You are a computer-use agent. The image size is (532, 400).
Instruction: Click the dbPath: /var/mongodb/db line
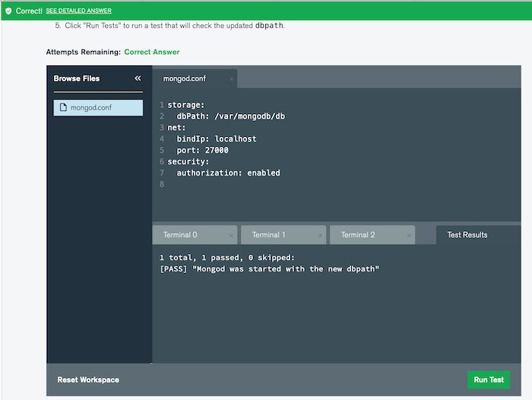point(231,116)
